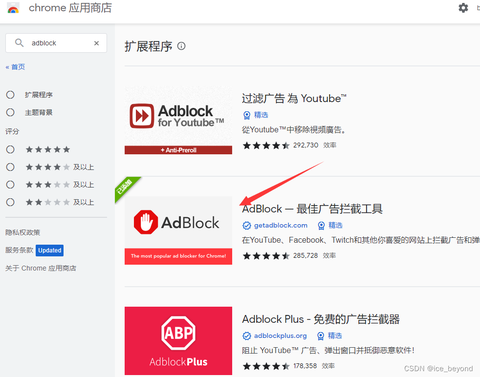This screenshot has width=480, height=377.
Task: Open Adblock for Youtube thumbnail
Action: [178, 120]
